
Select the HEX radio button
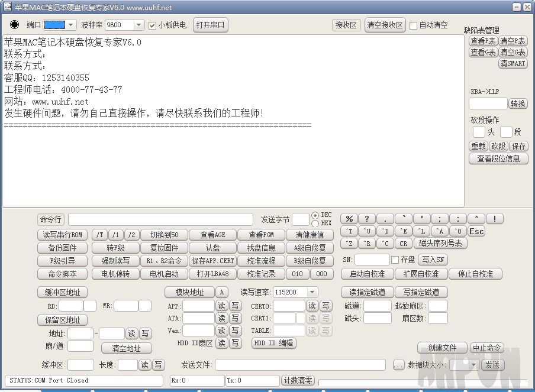pos(315,223)
